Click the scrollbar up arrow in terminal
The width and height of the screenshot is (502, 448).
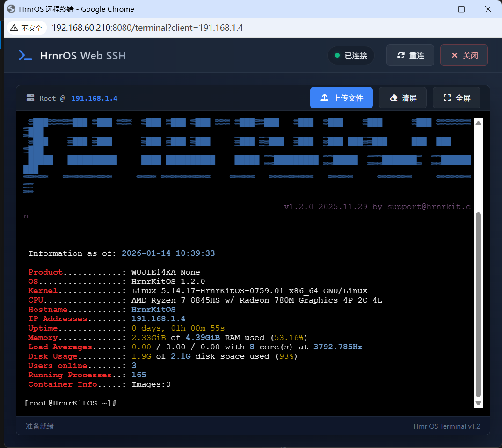pos(478,123)
